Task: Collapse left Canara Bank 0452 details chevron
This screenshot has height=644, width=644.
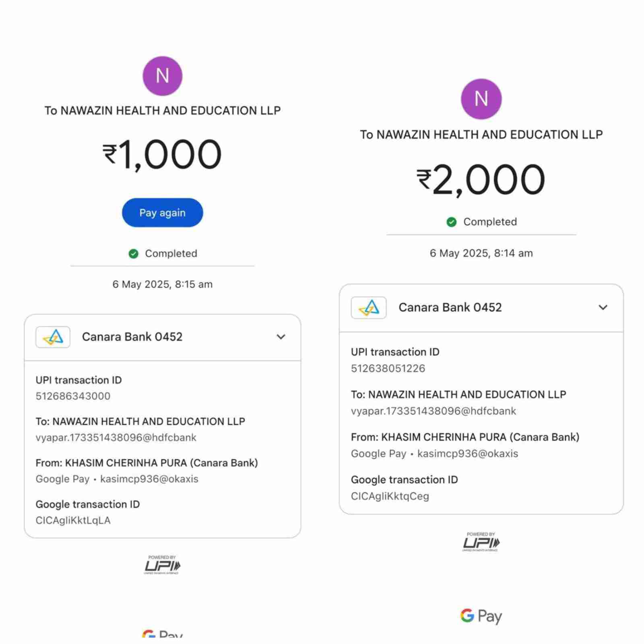Action: 281,337
